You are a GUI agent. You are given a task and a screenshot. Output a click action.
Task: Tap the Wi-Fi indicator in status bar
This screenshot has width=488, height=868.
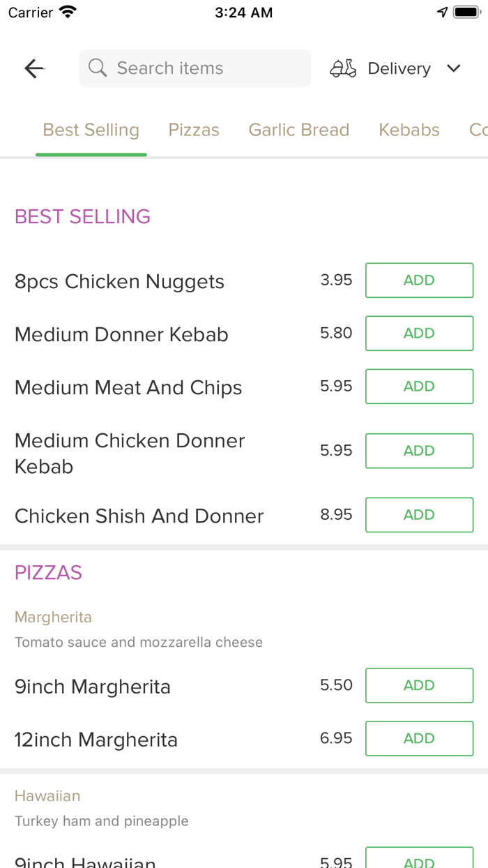click(x=66, y=11)
